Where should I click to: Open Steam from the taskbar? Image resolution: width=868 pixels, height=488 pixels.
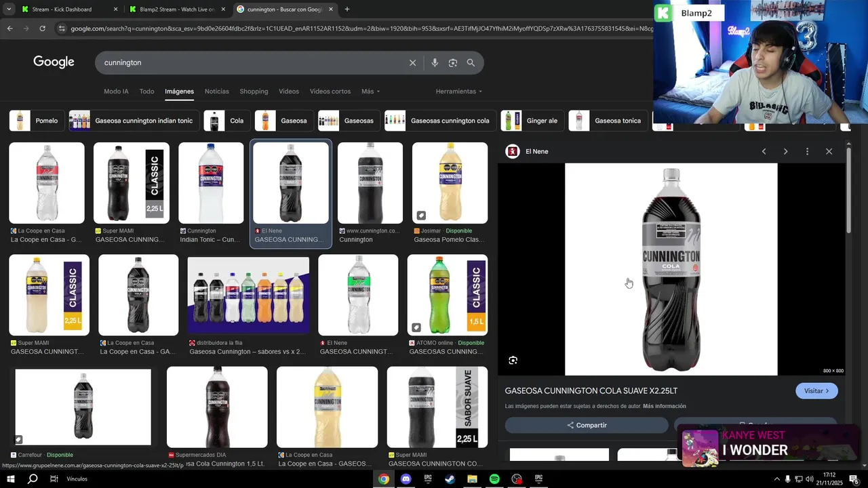(x=450, y=479)
